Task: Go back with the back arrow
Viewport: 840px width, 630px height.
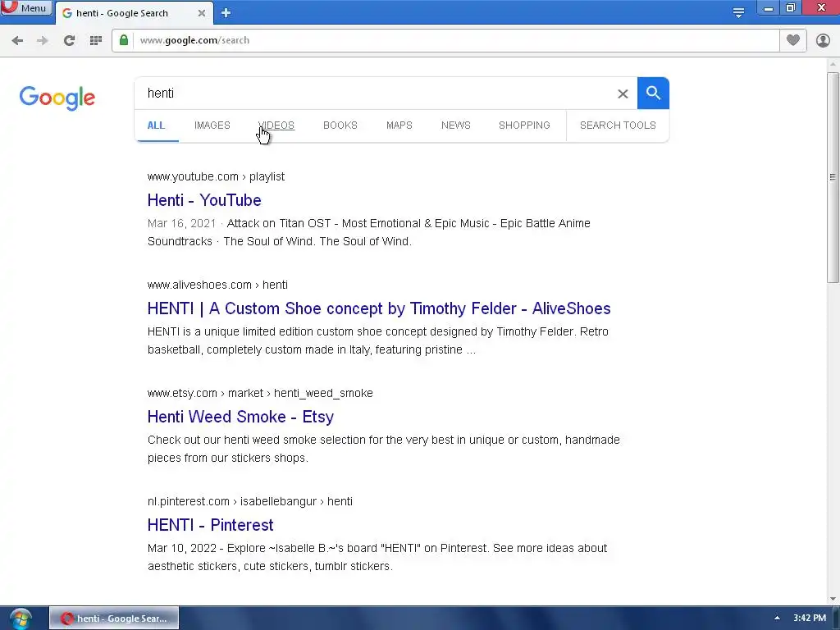Action: tap(17, 40)
